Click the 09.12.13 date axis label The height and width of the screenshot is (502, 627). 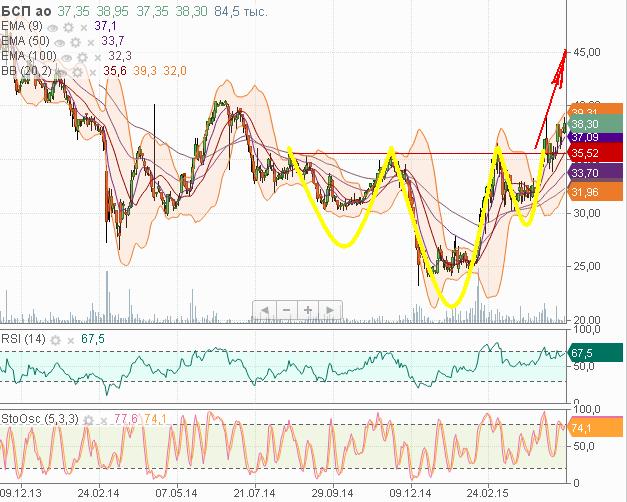coord(21,493)
